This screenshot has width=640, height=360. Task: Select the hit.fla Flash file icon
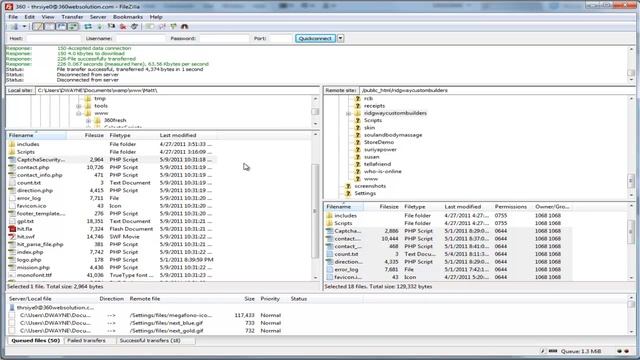tap(12, 229)
